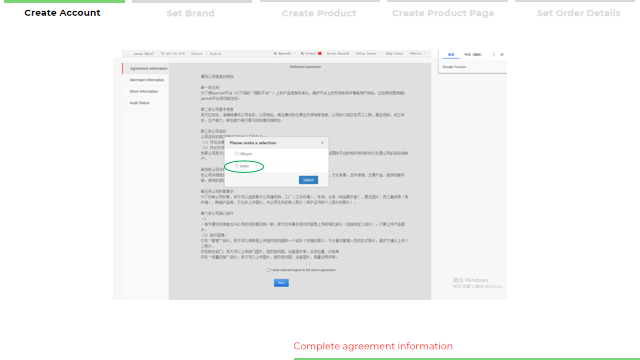Open the Help Center link

point(395,53)
